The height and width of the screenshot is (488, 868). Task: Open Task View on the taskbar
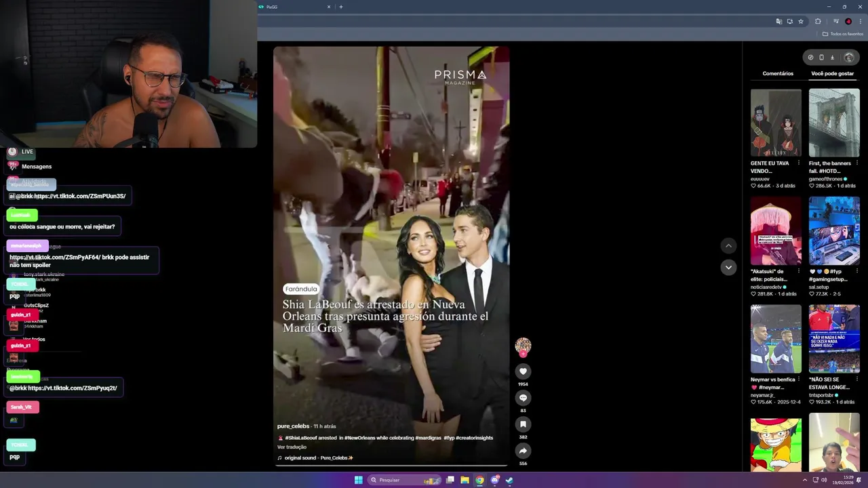pyautogui.click(x=450, y=480)
